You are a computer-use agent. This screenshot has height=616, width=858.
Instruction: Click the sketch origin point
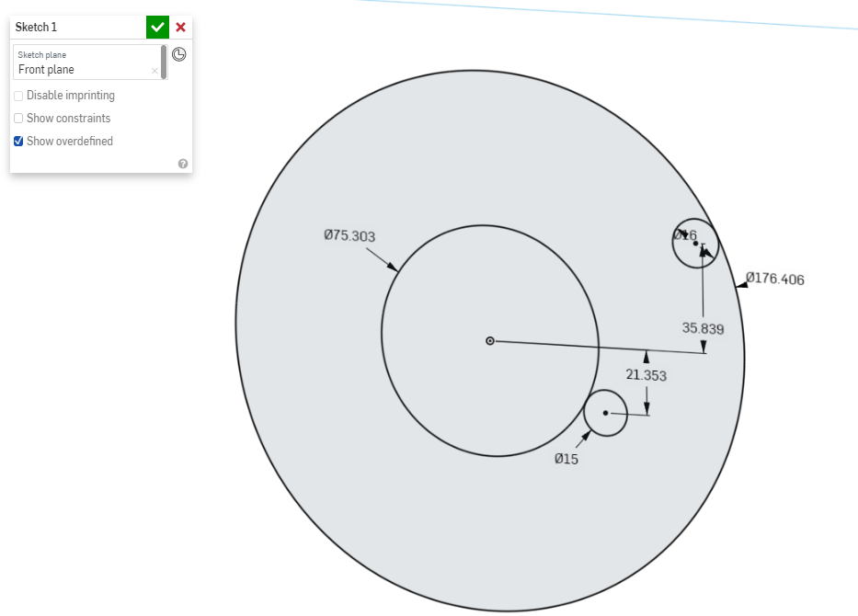490,341
